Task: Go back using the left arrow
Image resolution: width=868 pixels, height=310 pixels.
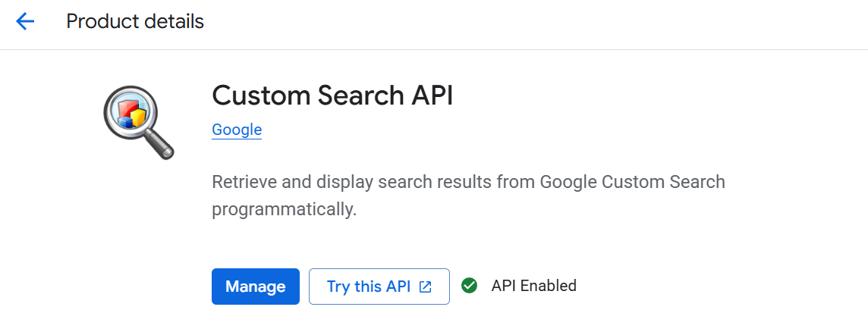Action: (25, 21)
